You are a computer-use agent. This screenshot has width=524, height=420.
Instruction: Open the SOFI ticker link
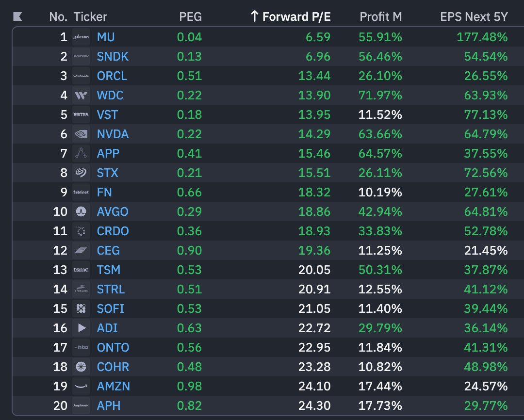pos(110,308)
